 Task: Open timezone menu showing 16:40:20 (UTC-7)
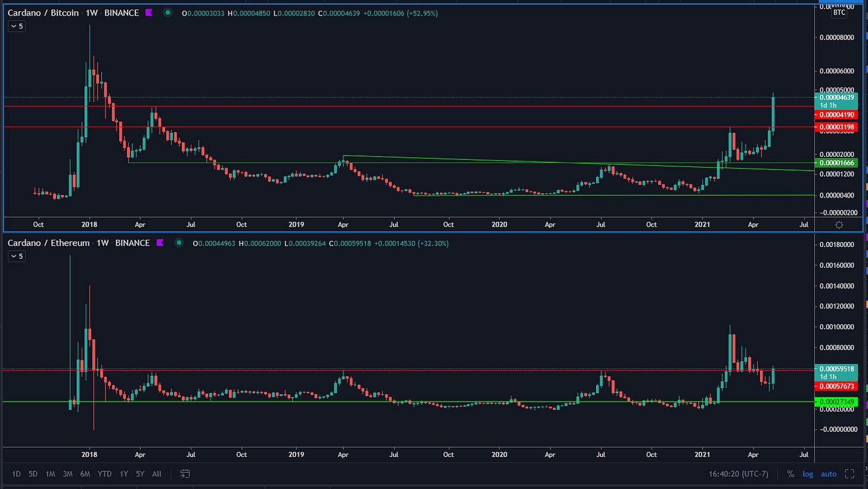click(x=739, y=474)
